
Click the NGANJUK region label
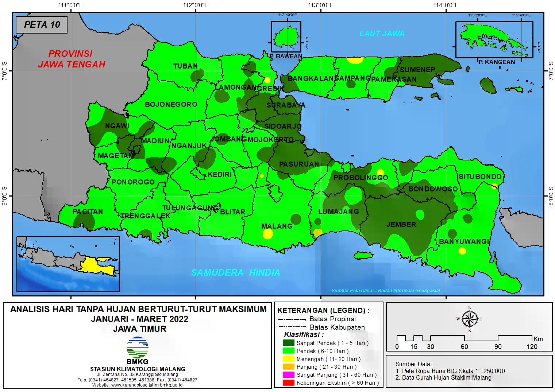[x=189, y=146]
